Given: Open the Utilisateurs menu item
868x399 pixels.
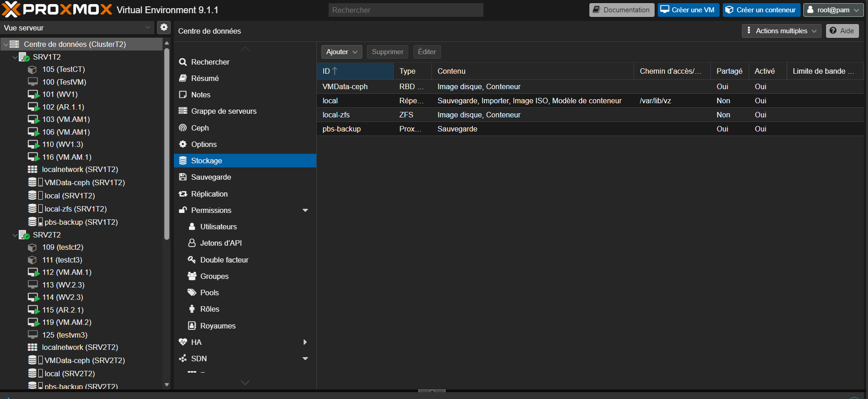Looking at the screenshot, I should click(x=245, y=227).
